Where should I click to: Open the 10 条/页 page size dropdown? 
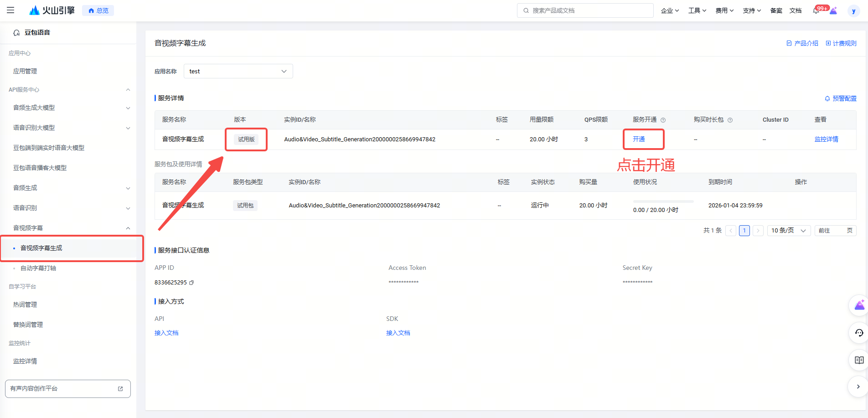click(x=789, y=231)
